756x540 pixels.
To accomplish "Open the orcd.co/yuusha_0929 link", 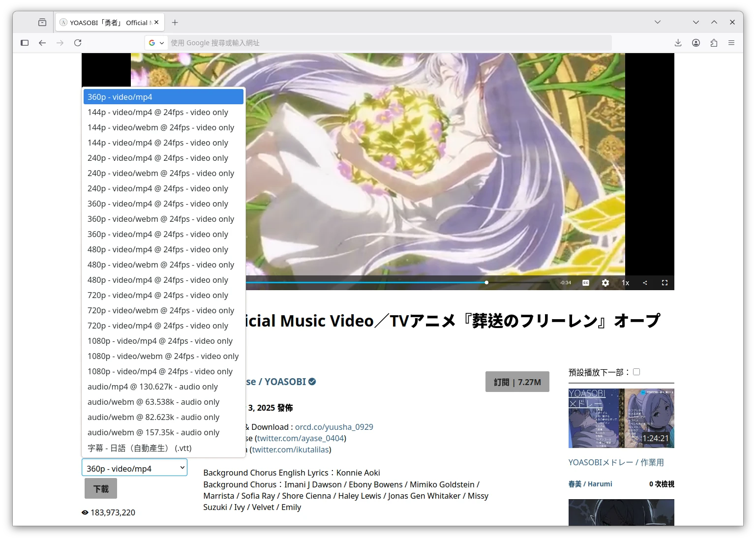I will (334, 427).
